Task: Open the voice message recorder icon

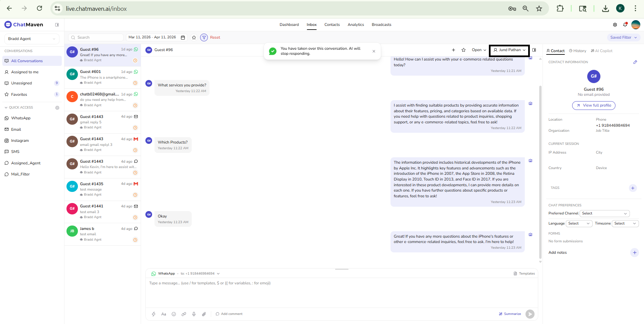Action: 194,314
